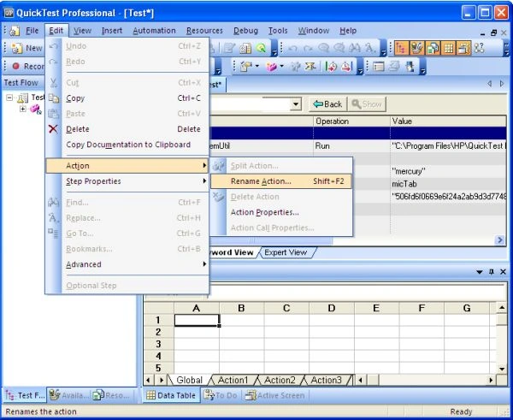Click the Replace toolbar icon
The width and height of the screenshot is (513, 420).
click(370, 49)
